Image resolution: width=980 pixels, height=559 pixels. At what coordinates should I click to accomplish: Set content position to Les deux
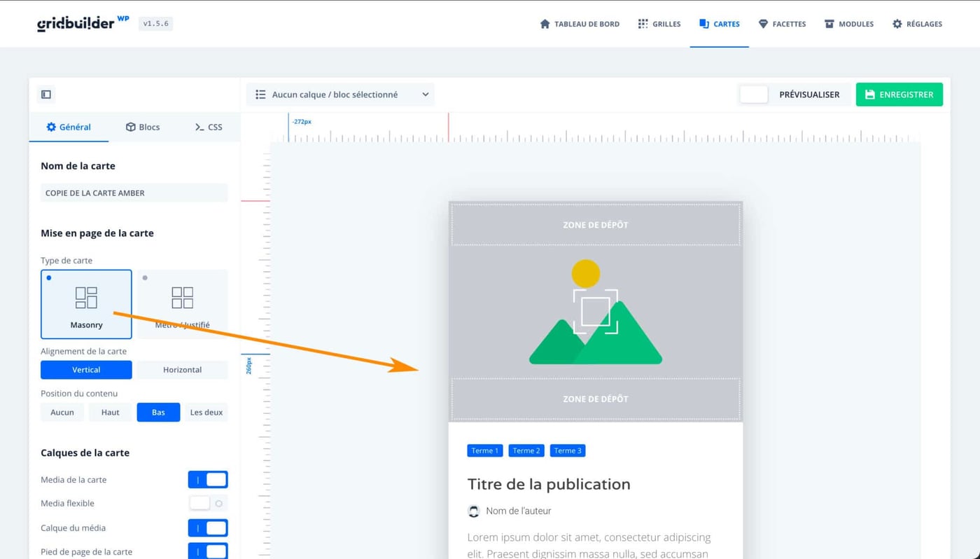(206, 412)
